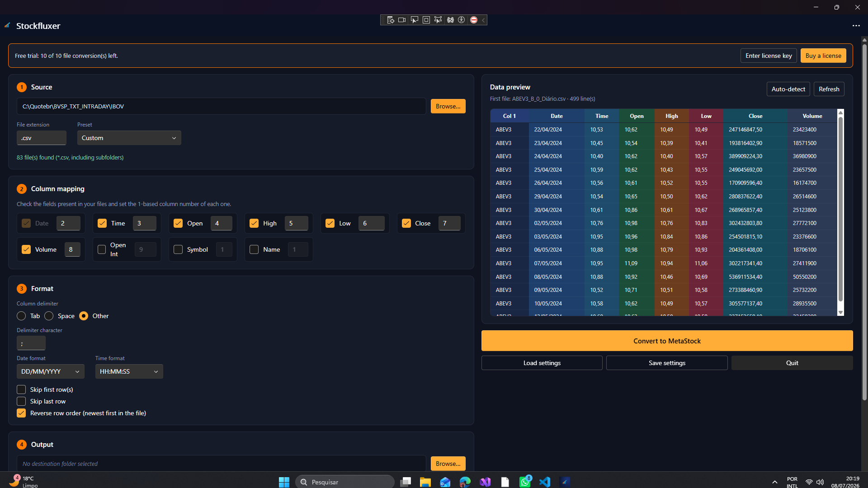Viewport: 868px width, 488px height.
Task: Uncheck the High column checkbox
Action: click(x=254, y=223)
